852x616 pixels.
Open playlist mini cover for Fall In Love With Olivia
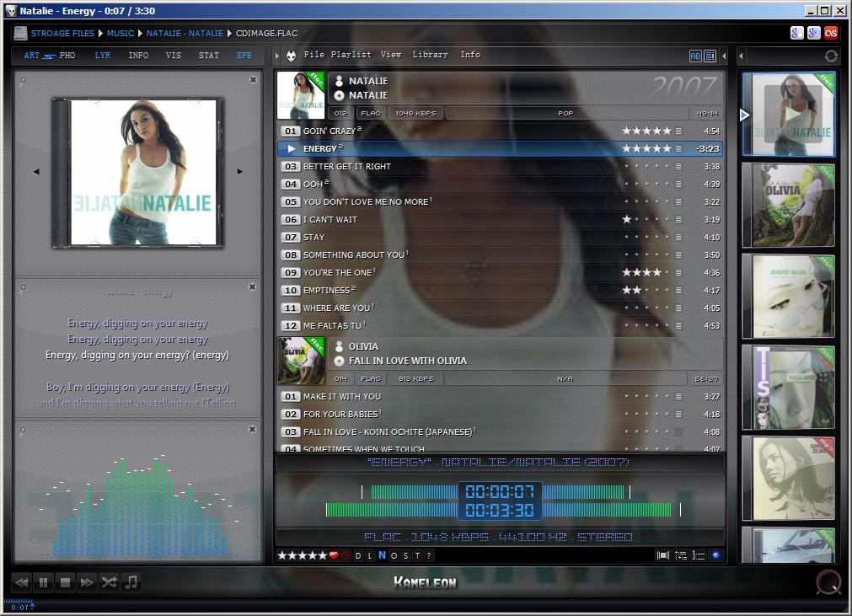(301, 361)
